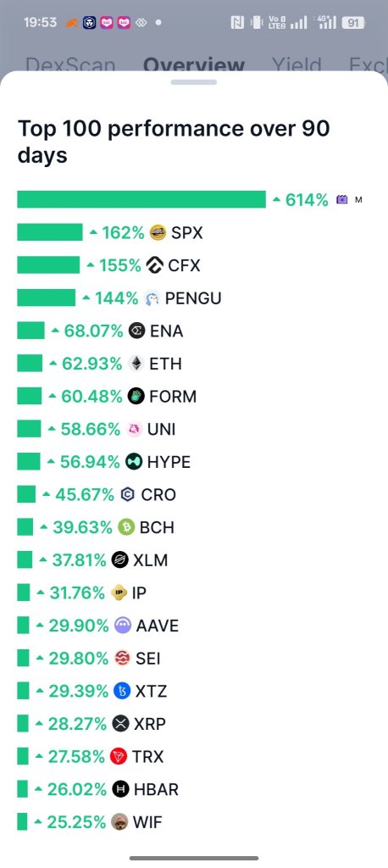Open the DexScan tab
The height and width of the screenshot is (868, 388).
click(70, 64)
